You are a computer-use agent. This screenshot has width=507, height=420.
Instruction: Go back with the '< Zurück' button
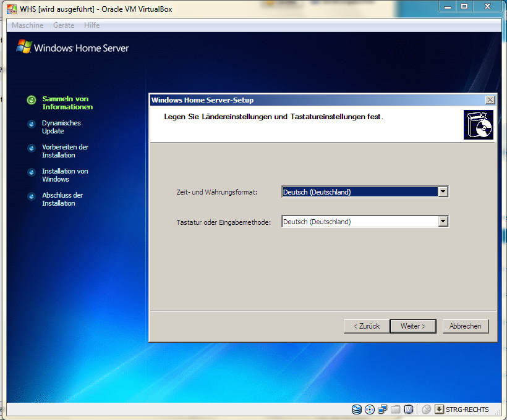pyautogui.click(x=367, y=326)
